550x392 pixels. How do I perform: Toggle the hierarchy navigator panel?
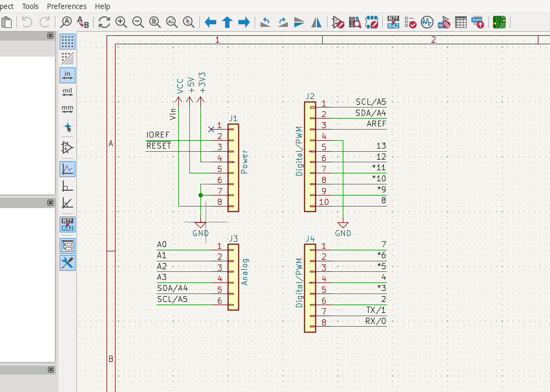pos(67,246)
